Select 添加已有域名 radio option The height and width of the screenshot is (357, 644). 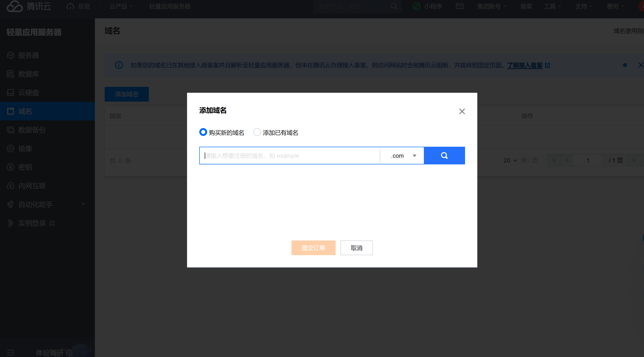(257, 132)
